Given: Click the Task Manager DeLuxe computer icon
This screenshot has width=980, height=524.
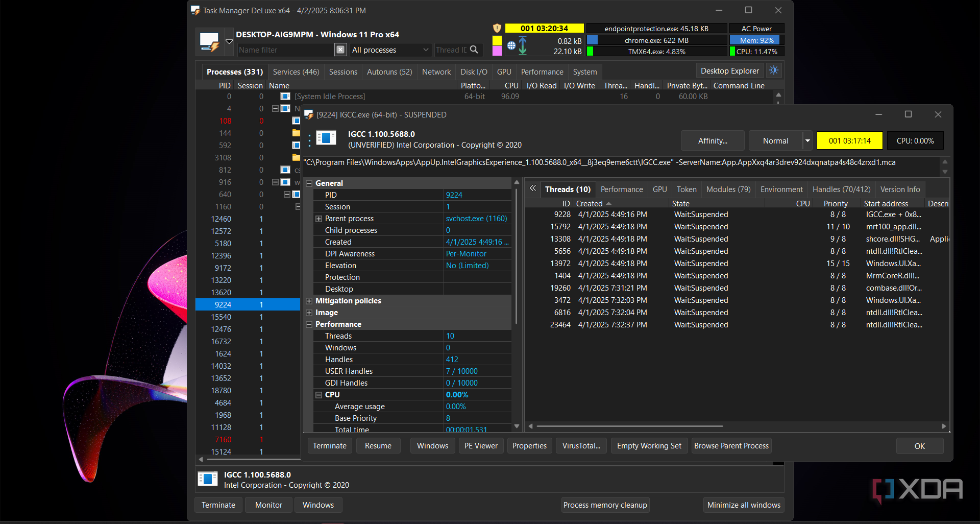Looking at the screenshot, I should click(209, 41).
